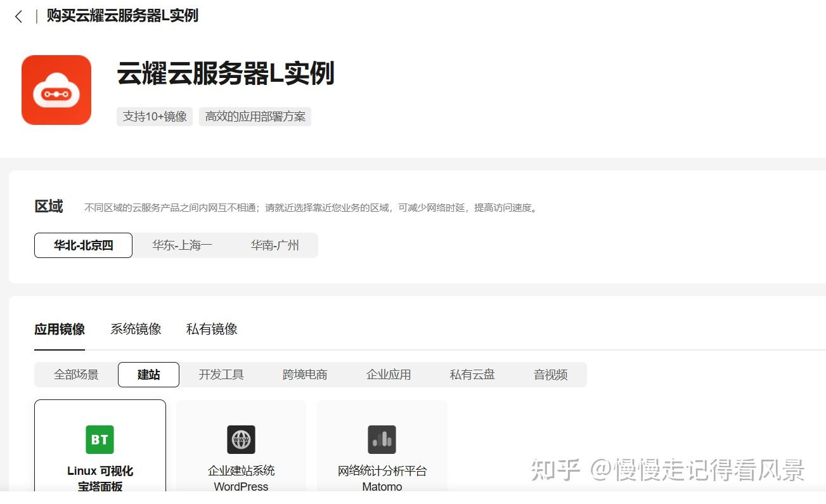Select the 跨境电商 scenario filter

point(304,374)
